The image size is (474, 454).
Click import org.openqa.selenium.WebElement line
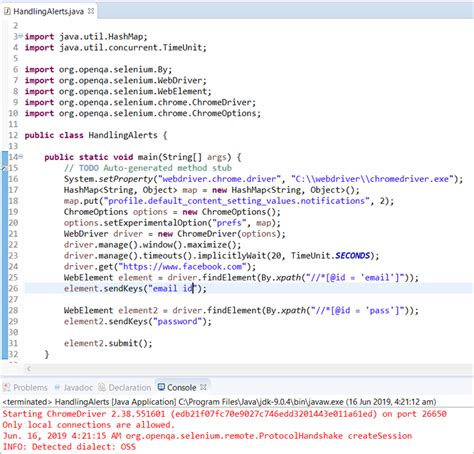click(118, 91)
